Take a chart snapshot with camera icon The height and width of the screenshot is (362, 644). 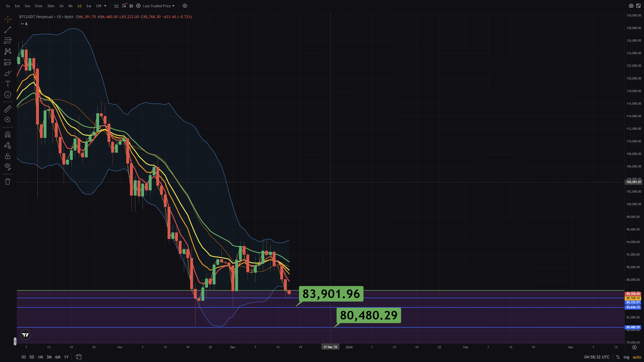(x=631, y=6)
